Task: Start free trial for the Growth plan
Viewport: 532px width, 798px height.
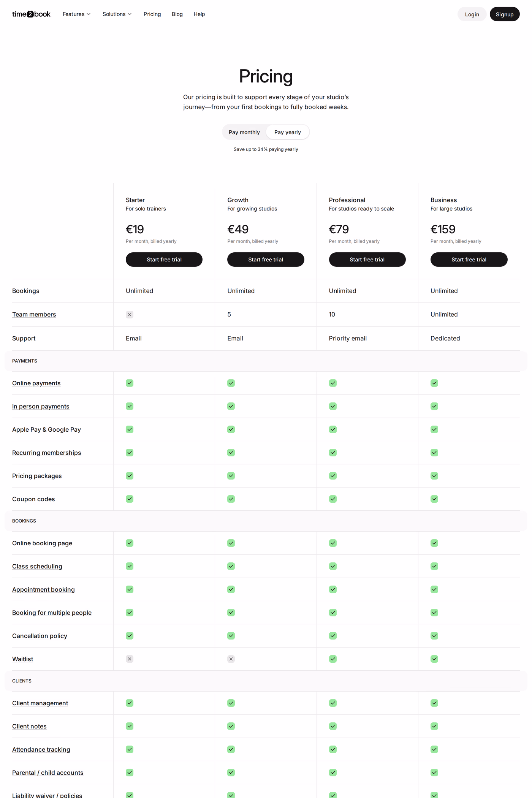Action: [x=266, y=260]
